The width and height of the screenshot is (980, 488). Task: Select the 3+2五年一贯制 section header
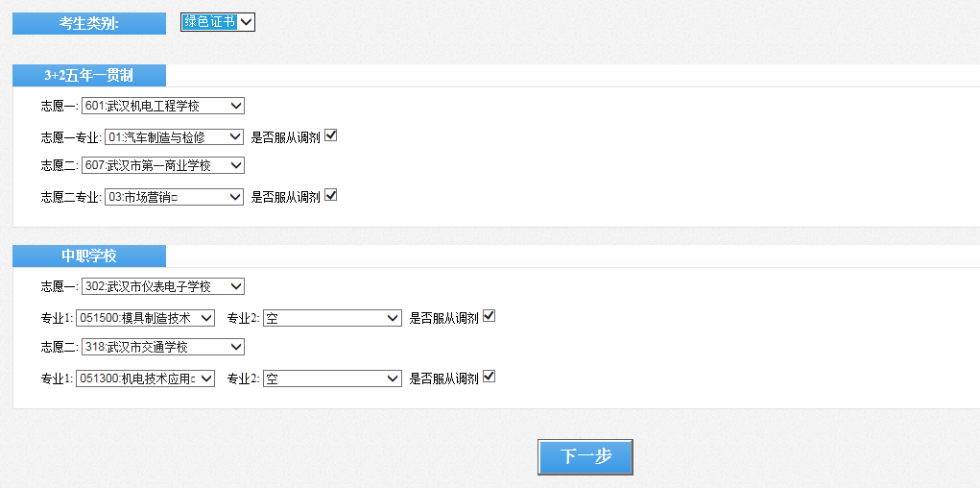coord(89,76)
